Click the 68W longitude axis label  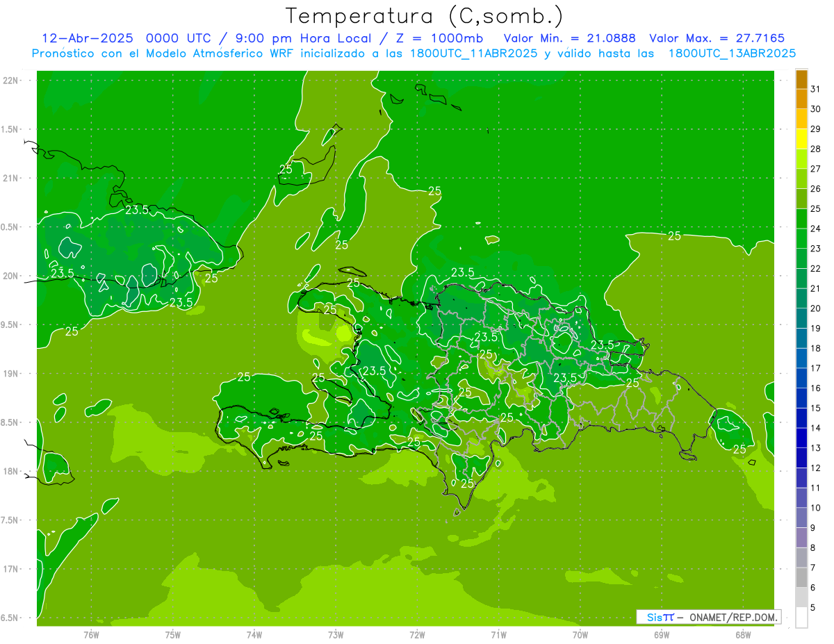[743, 634]
